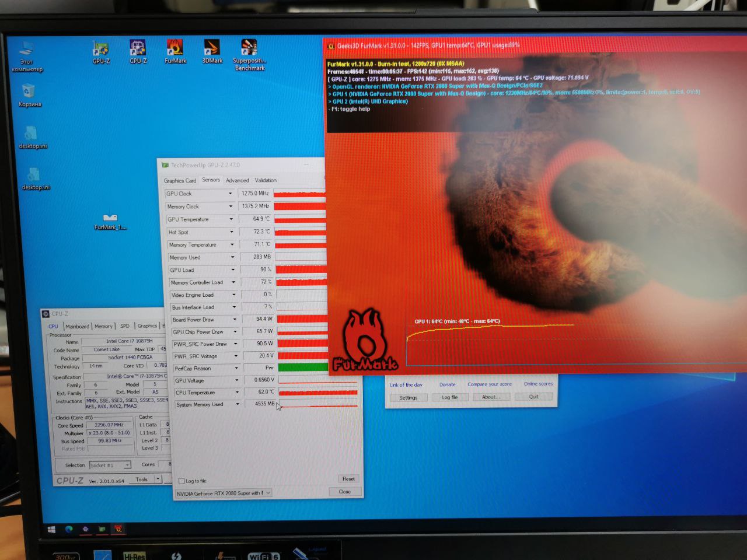747x560 pixels.
Task: Open the Graphics tab in CPU-Z
Action: (147, 325)
